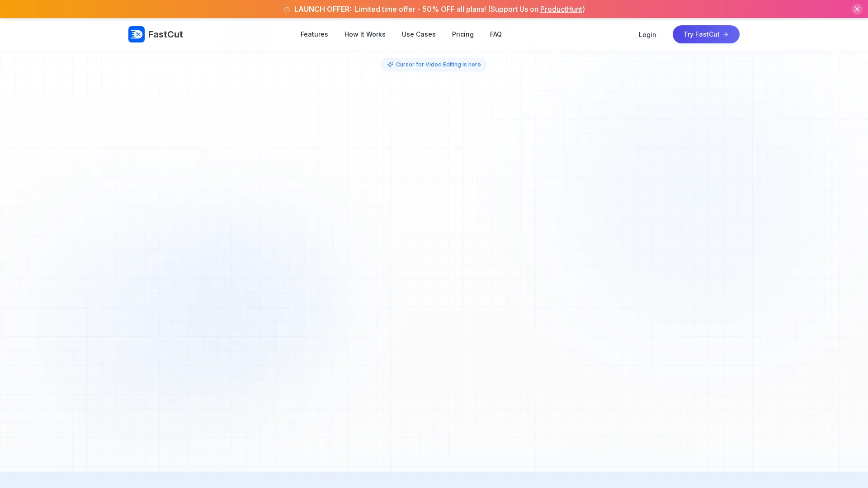Click the arrow icon inside Try FastCut
This screenshot has height=488, width=868.
(x=726, y=34)
